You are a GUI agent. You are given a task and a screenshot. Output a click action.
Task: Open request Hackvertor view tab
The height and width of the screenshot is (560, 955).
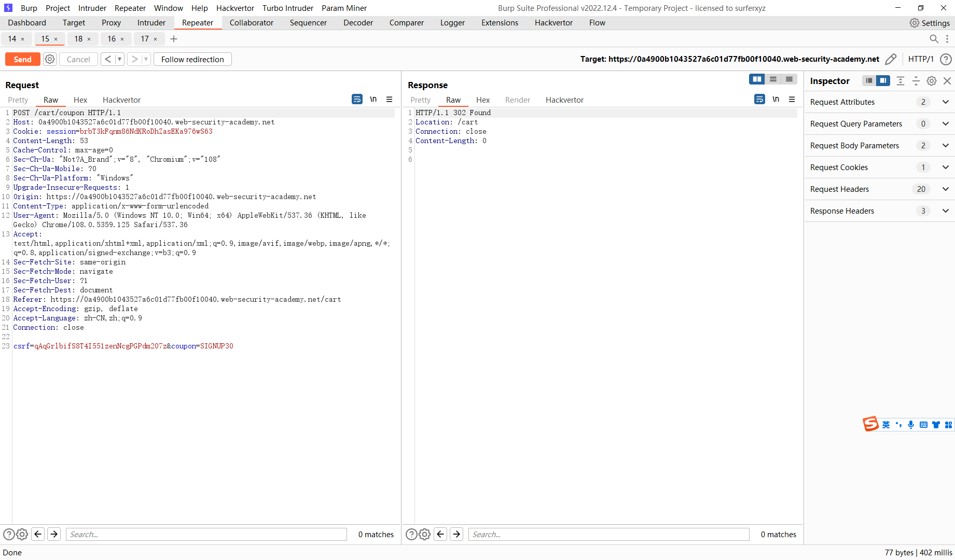pos(121,100)
